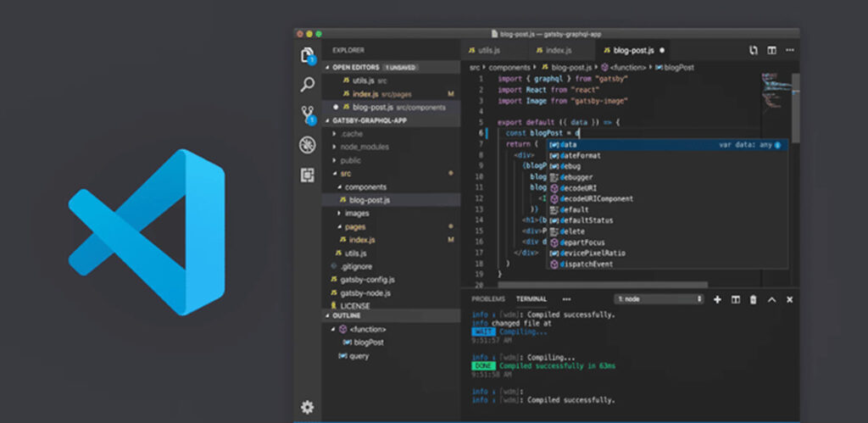Switch to the PROBLEMS panel tab
The height and width of the screenshot is (423, 868).
[488, 299]
